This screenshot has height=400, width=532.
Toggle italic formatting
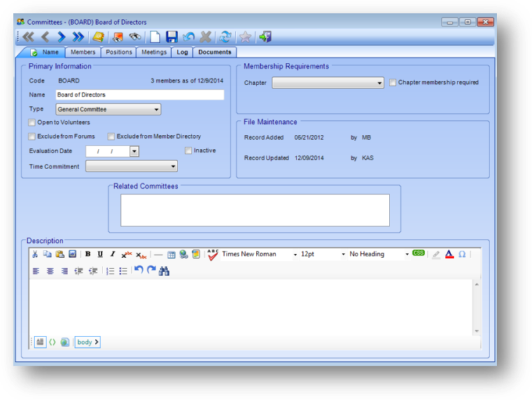(x=113, y=254)
